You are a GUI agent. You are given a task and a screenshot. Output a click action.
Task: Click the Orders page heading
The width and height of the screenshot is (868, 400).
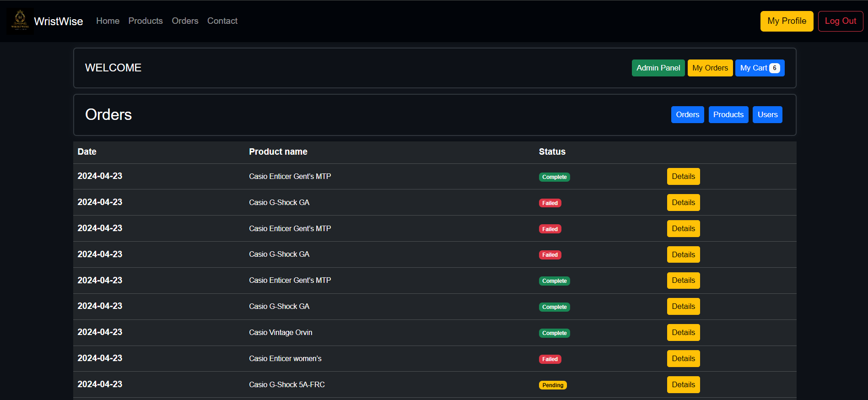click(108, 115)
